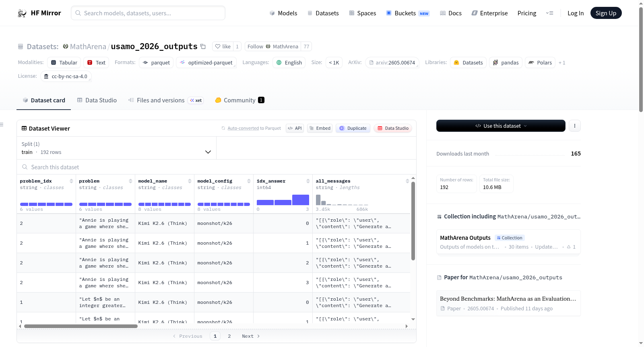This screenshot has width=644, height=347.
Task: Go to Datasets in the navigation
Action: pyautogui.click(x=323, y=13)
